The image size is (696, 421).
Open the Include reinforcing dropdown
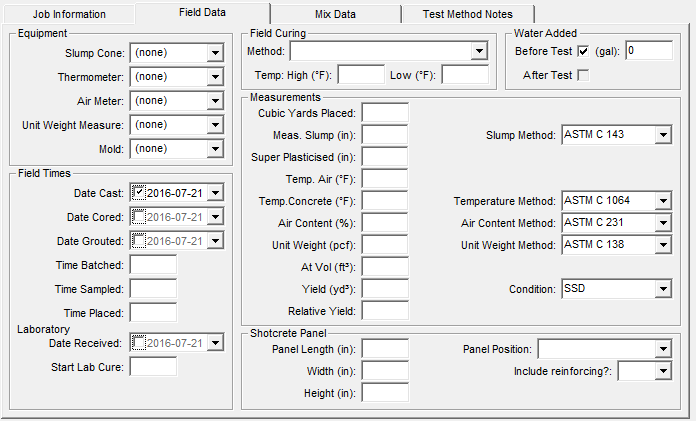662,372
